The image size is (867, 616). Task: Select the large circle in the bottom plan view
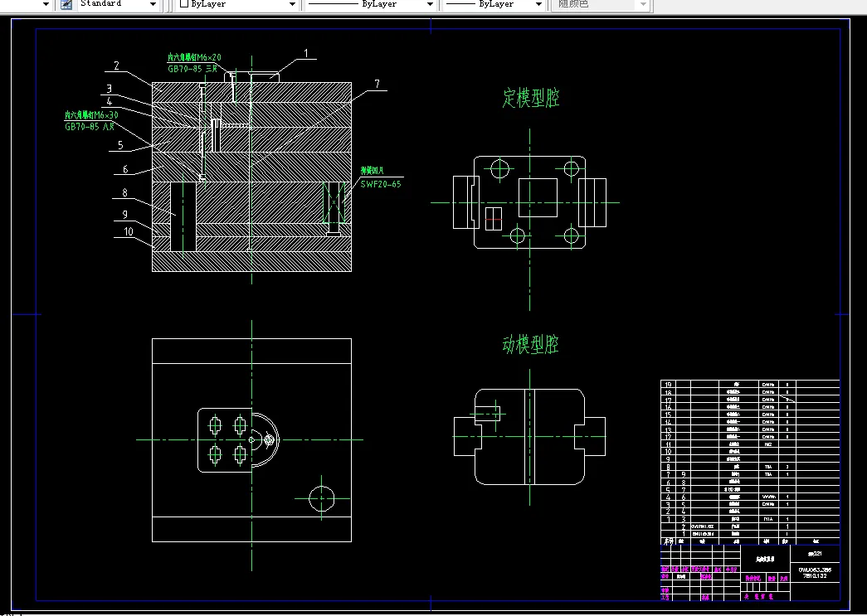coord(321,498)
